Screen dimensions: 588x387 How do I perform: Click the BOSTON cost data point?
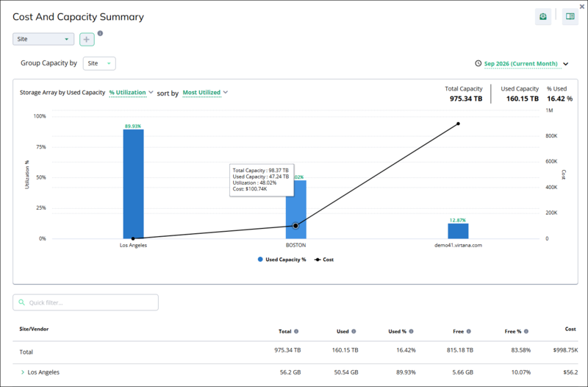click(x=295, y=226)
